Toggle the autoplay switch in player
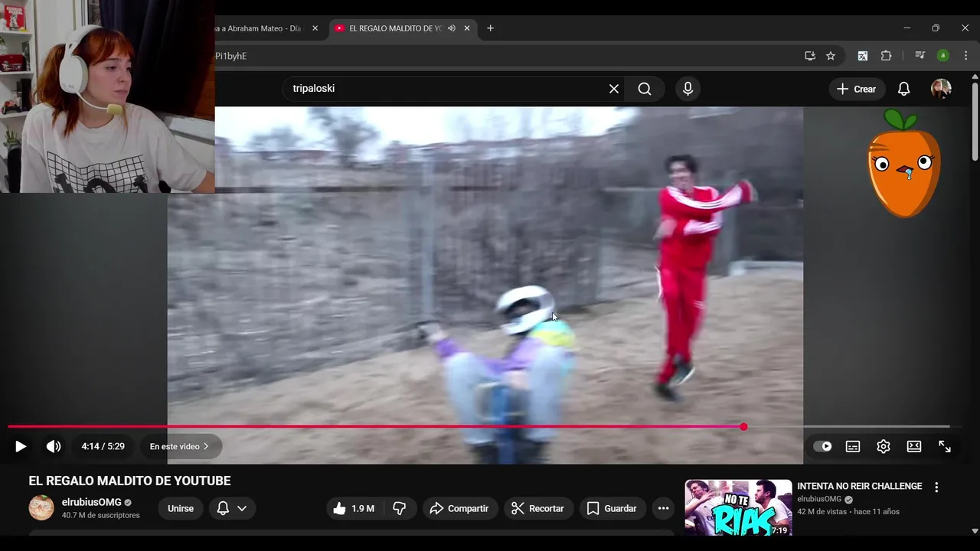The image size is (980, 551). [822, 446]
